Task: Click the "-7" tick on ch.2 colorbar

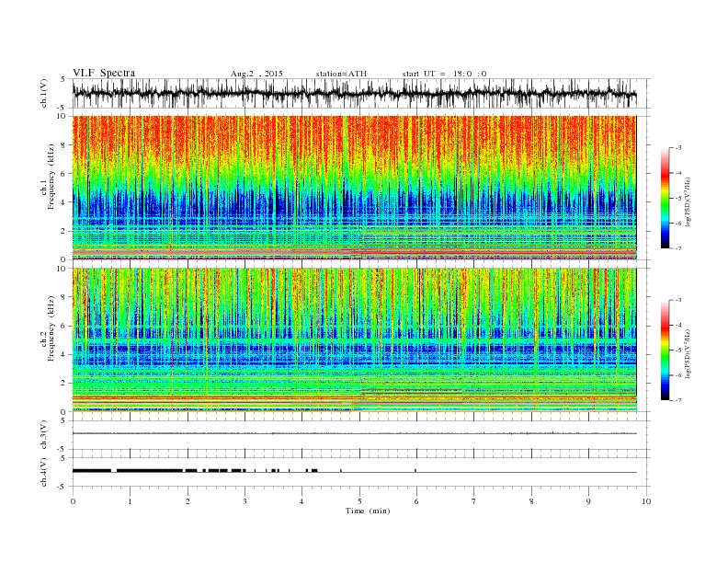Action: pyautogui.click(x=677, y=400)
